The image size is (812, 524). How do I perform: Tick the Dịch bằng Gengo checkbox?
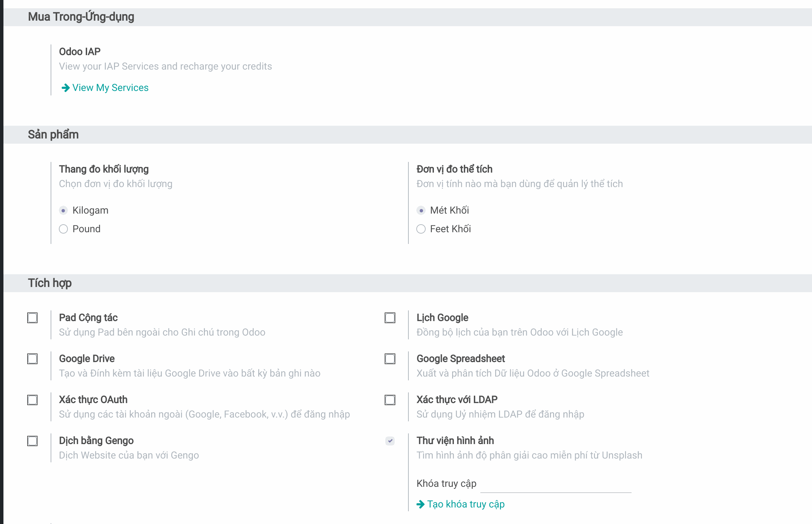coord(32,441)
